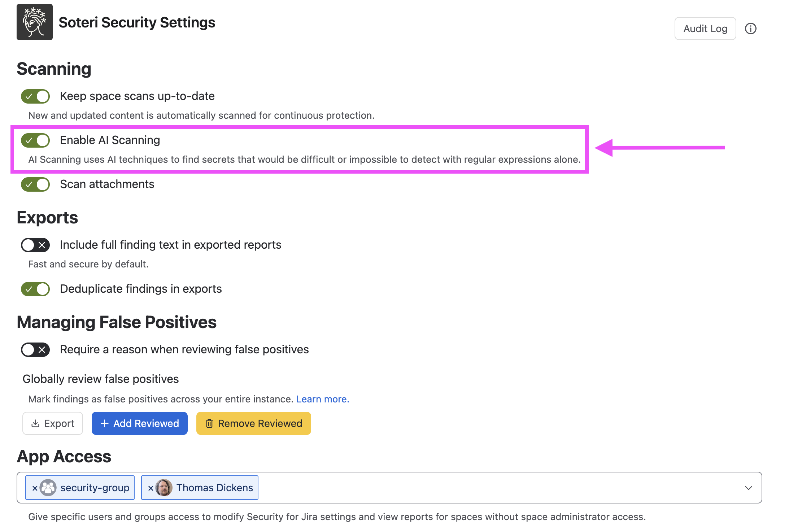
Task: Open the Audit Log
Action: pos(705,29)
